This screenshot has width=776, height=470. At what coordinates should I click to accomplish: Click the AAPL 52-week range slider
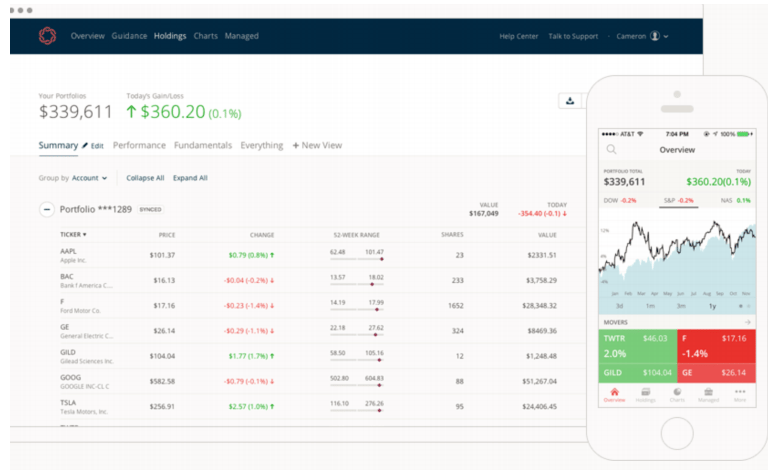pos(357,259)
